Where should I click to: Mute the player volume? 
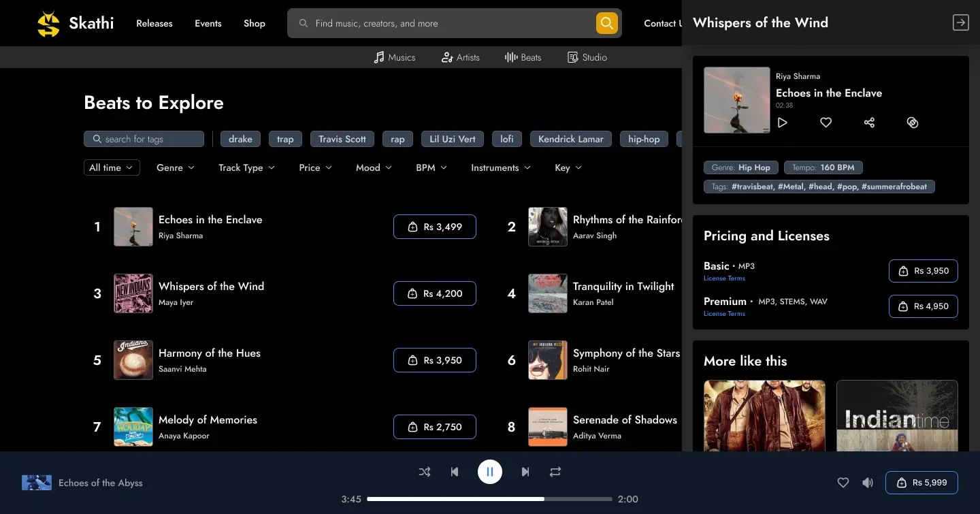(x=868, y=483)
